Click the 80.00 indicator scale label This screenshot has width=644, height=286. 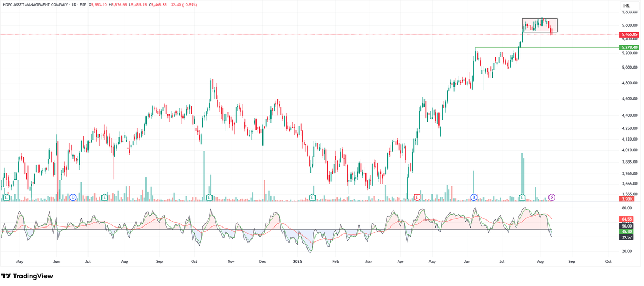pos(626,208)
